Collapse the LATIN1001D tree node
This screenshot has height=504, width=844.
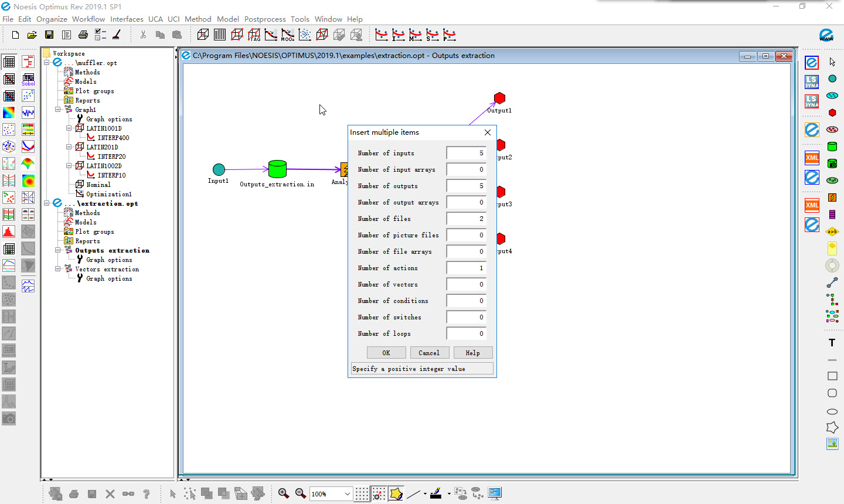(x=69, y=128)
